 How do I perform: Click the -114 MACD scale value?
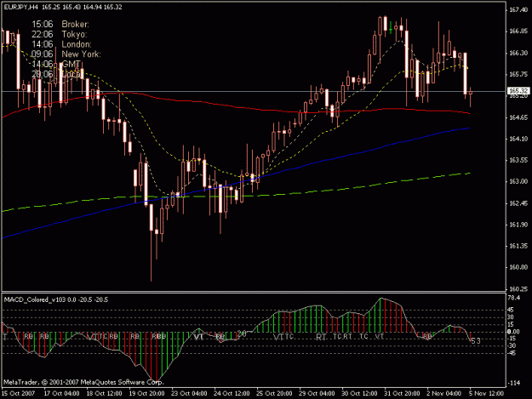(x=514, y=383)
